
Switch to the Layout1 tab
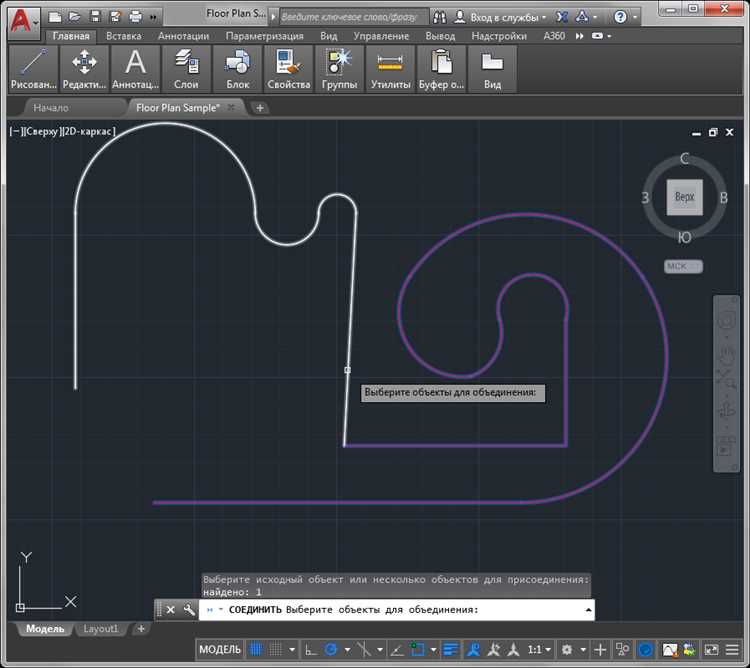point(100,629)
